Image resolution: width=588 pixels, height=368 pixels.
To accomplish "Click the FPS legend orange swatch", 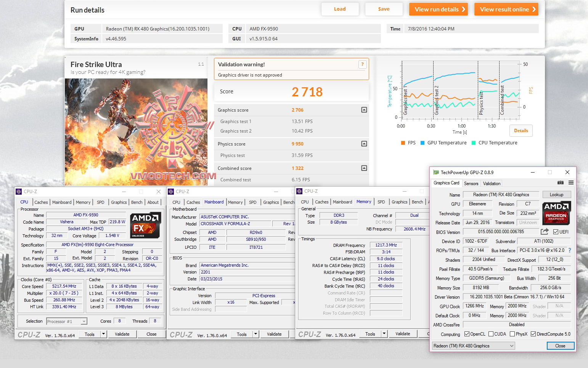I will (403, 143).
